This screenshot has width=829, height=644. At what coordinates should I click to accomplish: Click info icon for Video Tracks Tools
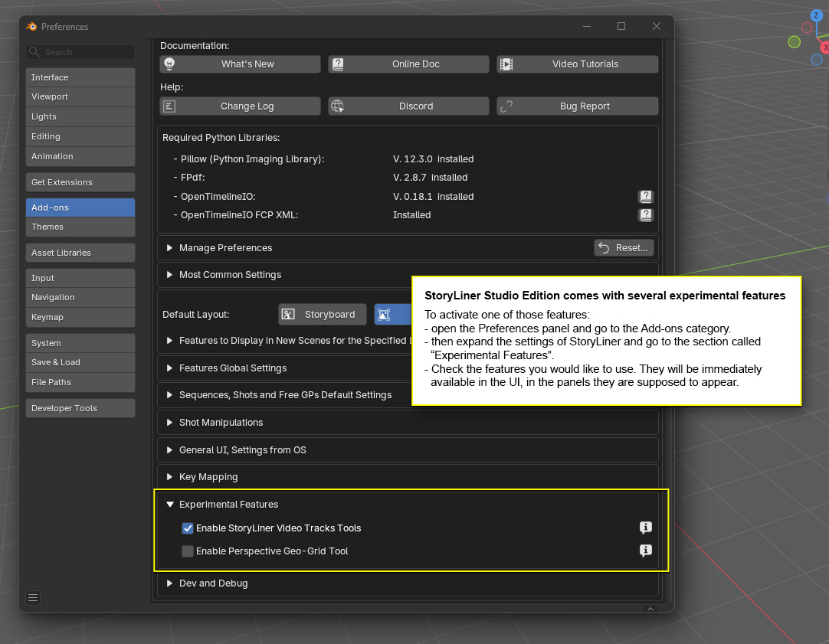(646, 528)
